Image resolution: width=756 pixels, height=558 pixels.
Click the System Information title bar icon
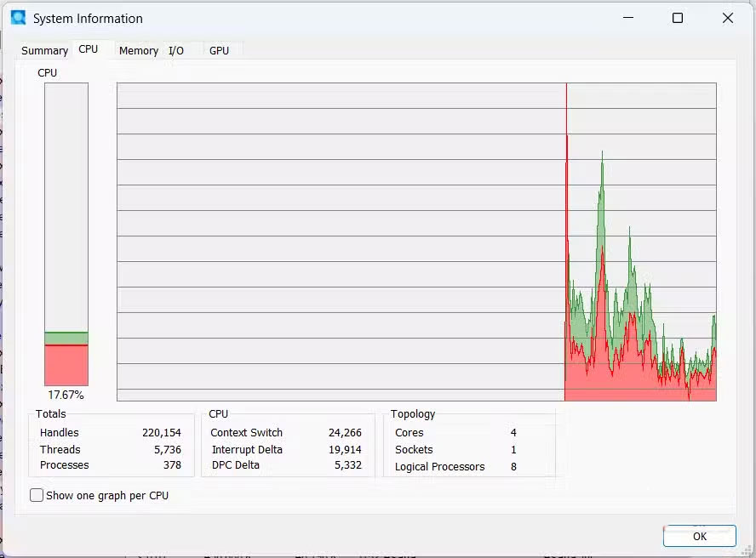click(x=19, y=18)
